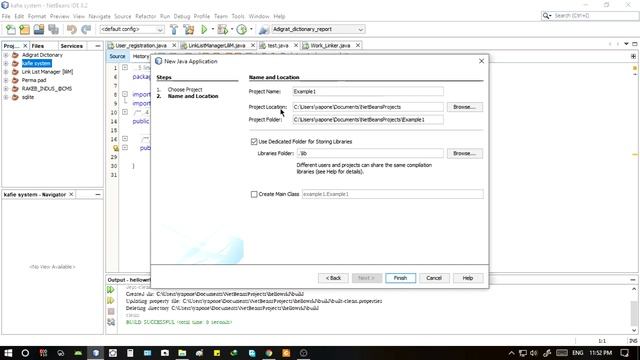
Task: Click the Finish button in the wizard
Action: pos(400,278)
